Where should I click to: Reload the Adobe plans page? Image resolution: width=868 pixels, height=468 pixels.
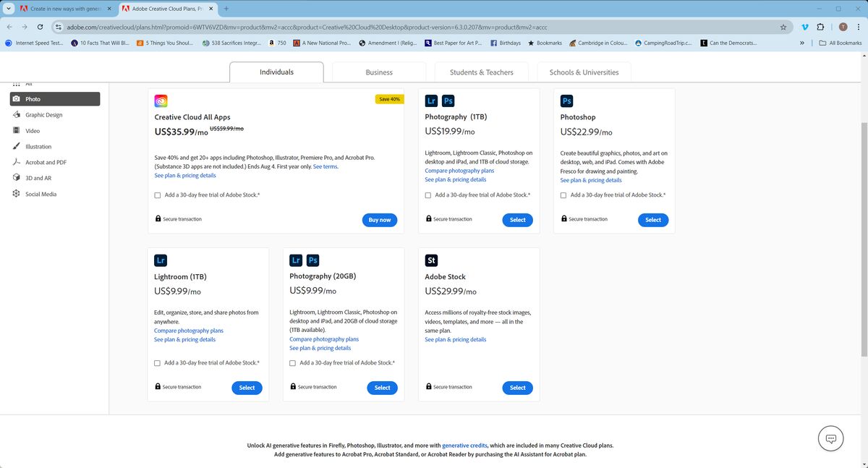[x=40, y=27]
